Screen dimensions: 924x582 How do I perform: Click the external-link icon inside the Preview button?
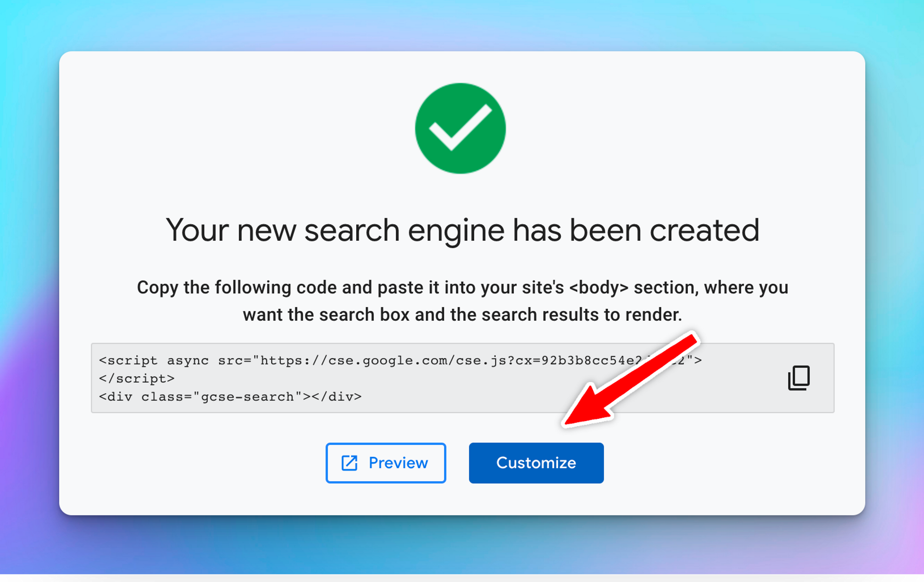click(x=349, y=463)
